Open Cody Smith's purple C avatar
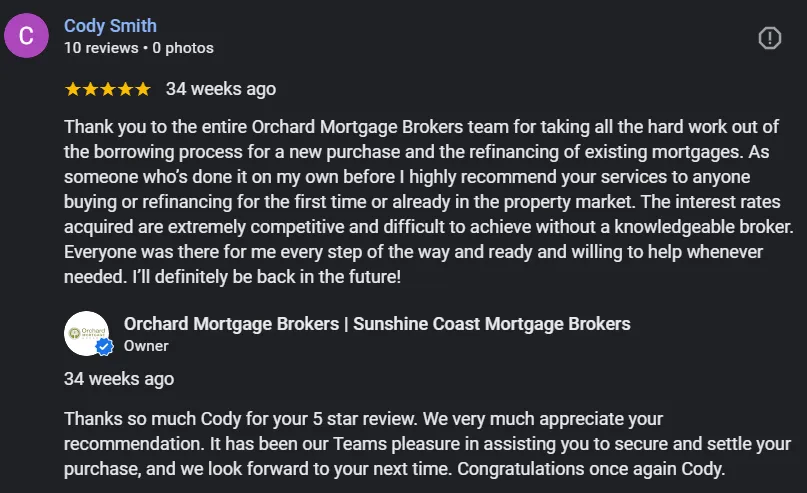This screenshot has width=807, height=493. [x=26, y=36]
